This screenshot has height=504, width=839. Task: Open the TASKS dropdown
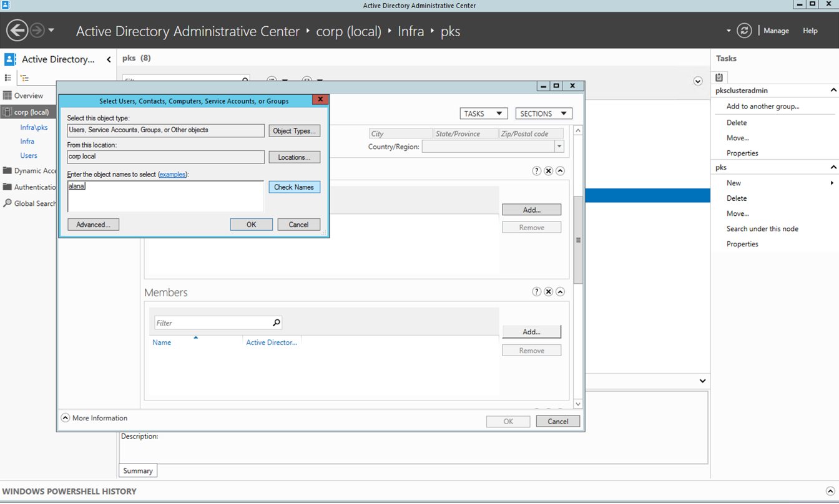(x=483, y=114)
